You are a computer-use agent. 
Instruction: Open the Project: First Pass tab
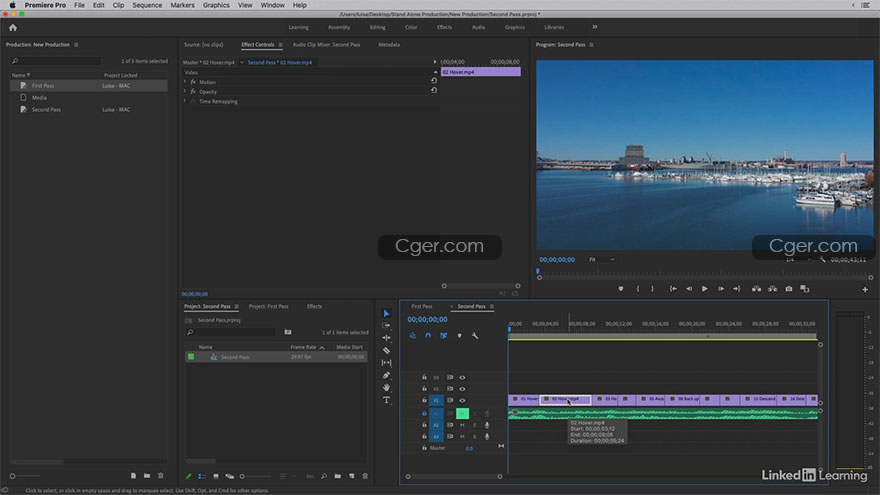(268, 306)
